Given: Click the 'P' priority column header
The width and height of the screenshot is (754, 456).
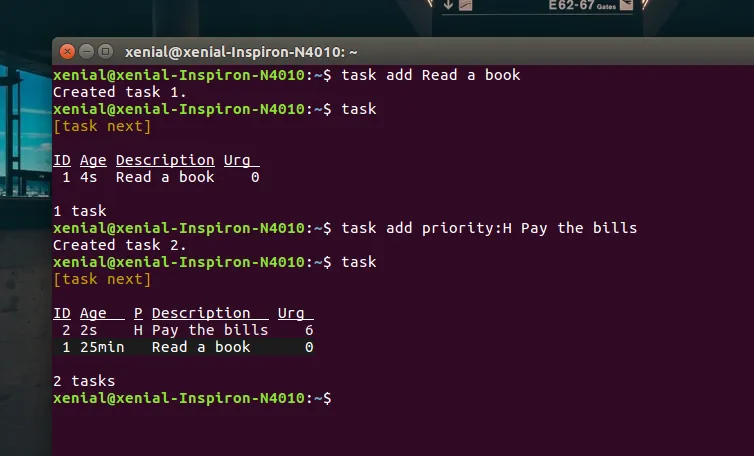Looking at the screenshot, I should (x=138, y=313).
